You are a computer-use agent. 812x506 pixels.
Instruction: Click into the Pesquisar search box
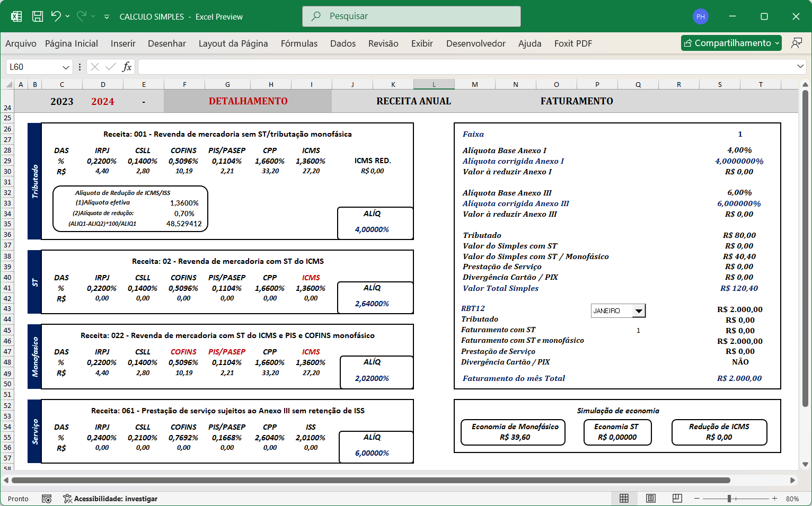(411, 16)
